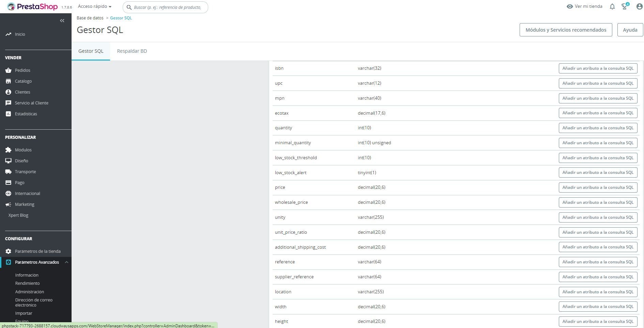Click the Pedidos basket icon
This screenshot has height=328, width=644.
click(x=8, y=70)
